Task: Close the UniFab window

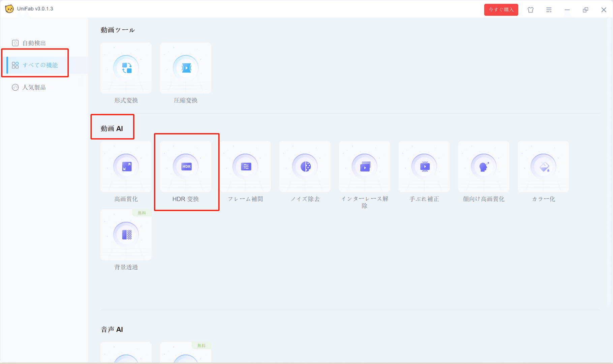Action: (x=604, y=10)
